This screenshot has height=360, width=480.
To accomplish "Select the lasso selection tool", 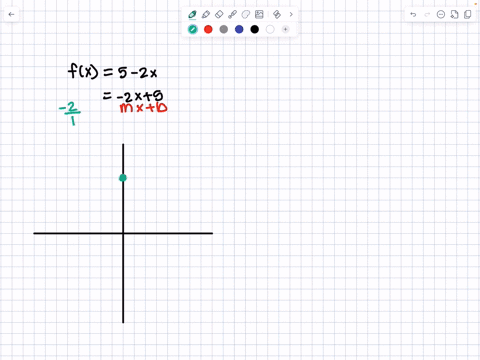I will click(x=246, y=14).
